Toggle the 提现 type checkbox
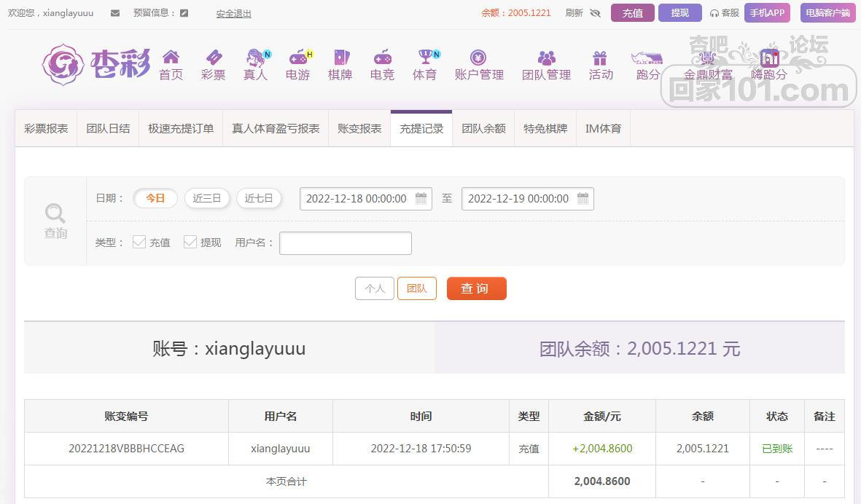Image resolution: width=861 pixels, height=504 pixels. pyautogui.click(x=190, y=242)
